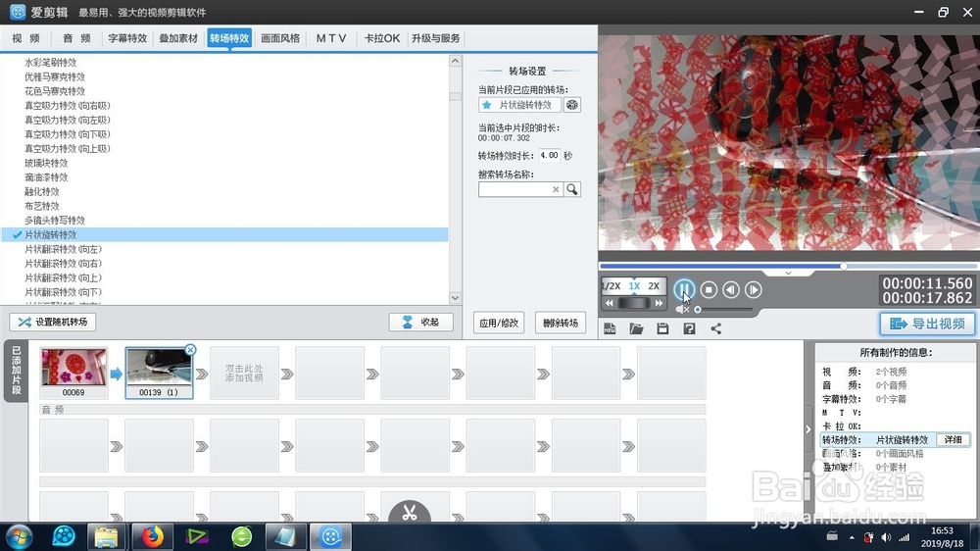Select clip thumbnail 00139 (1)
The image size is (980, 551).
(x=160, y=374)
